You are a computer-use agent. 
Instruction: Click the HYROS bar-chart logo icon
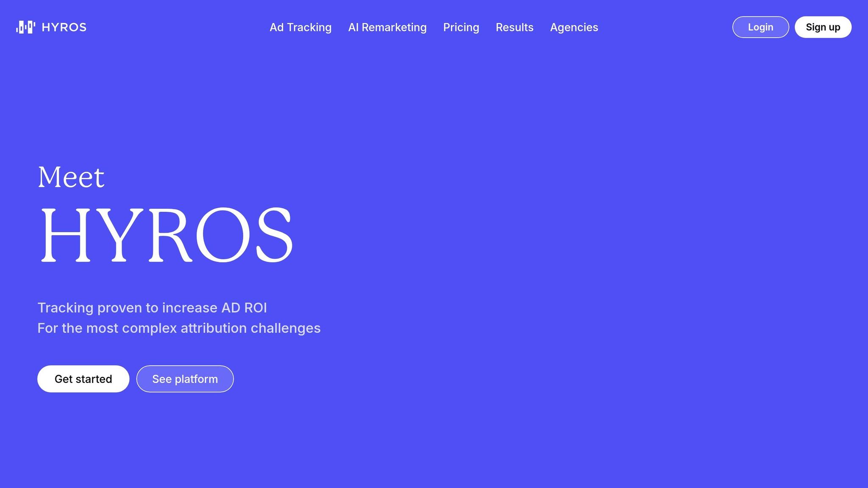tap(25, 27)
